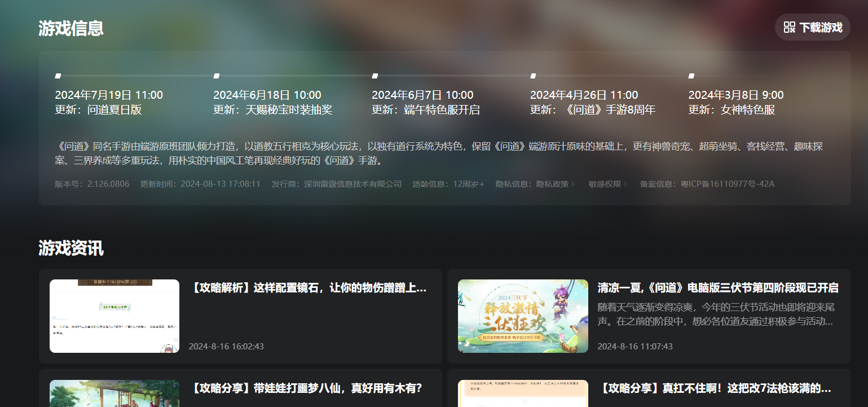
Task: Open thumbnail of 镜石 攻略解析 article
Action: 114,316
